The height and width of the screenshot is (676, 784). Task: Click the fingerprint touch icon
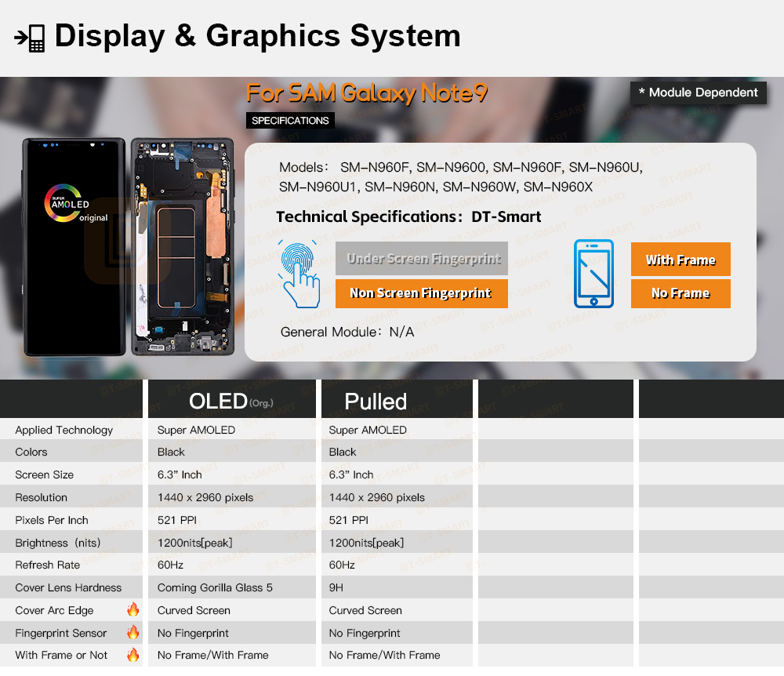click(299, 274)
